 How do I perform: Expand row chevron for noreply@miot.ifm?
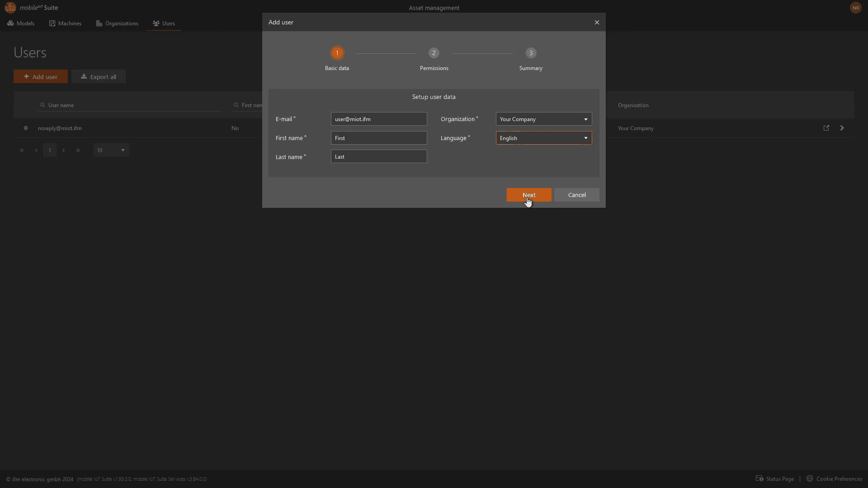pos(842,128)
